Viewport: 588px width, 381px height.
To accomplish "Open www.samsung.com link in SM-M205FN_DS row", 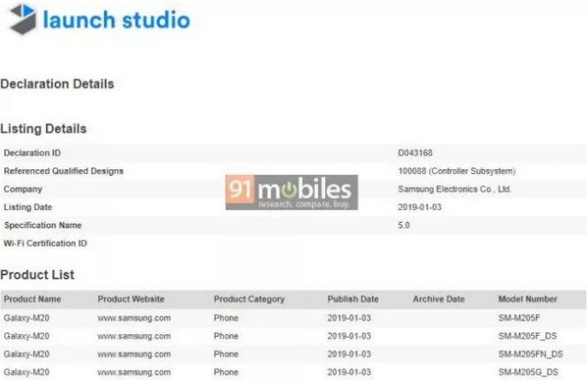I will [x=135, y=354].
